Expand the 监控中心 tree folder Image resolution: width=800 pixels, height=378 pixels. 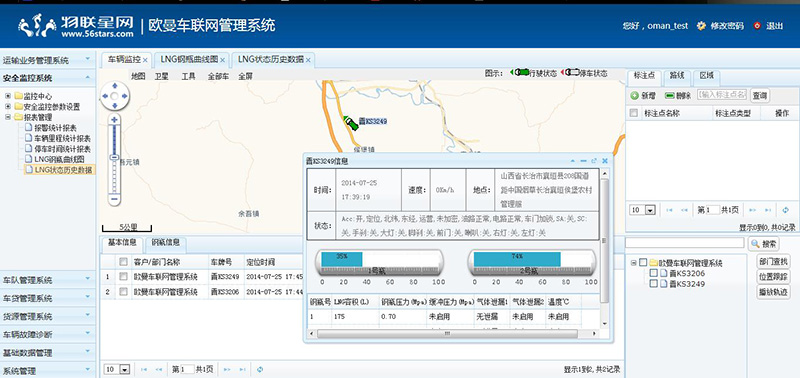(8, 96)
